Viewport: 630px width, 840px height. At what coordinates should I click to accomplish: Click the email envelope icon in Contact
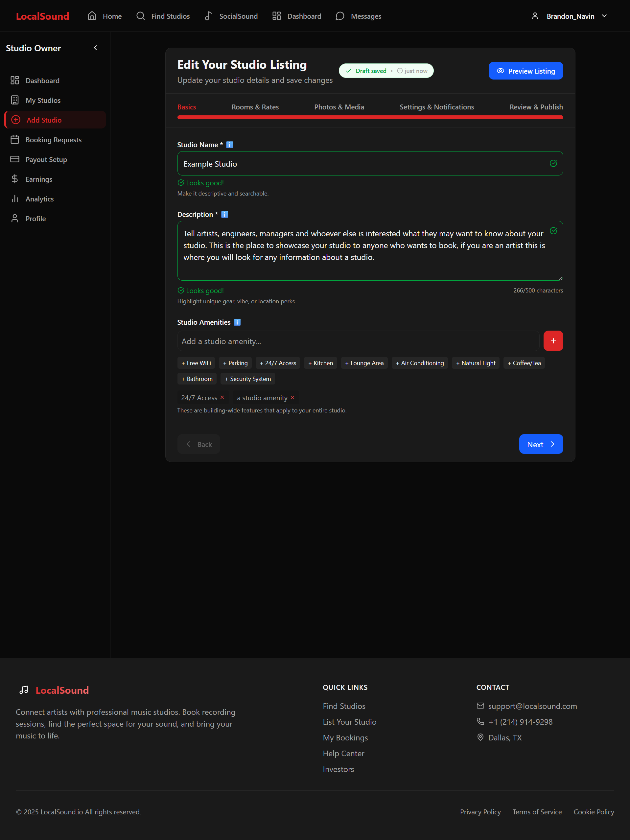click(x=480, y=706)
